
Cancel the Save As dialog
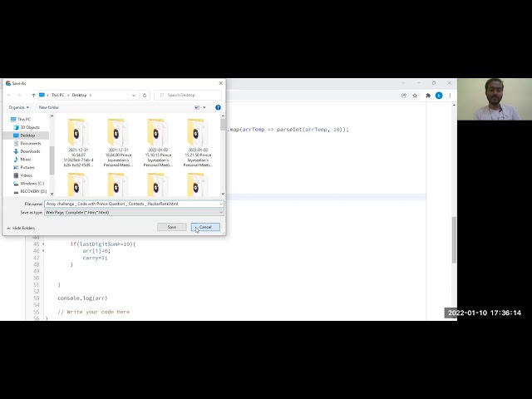tap(205, 227)
